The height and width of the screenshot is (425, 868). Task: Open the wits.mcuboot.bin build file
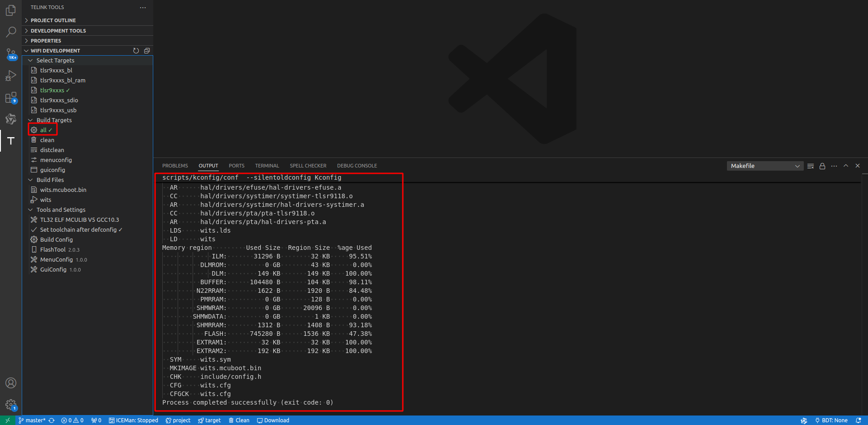(63, 190)
